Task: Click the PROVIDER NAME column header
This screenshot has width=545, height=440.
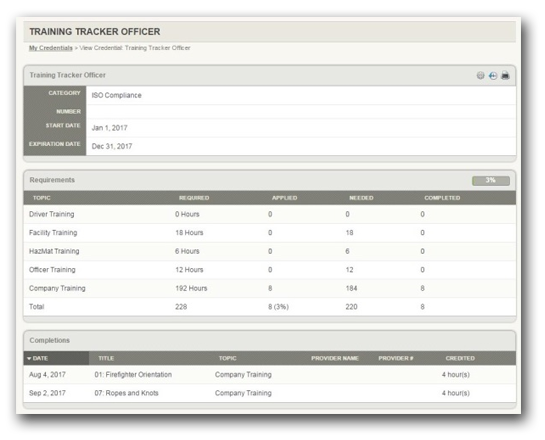Action: pos(335,358)
